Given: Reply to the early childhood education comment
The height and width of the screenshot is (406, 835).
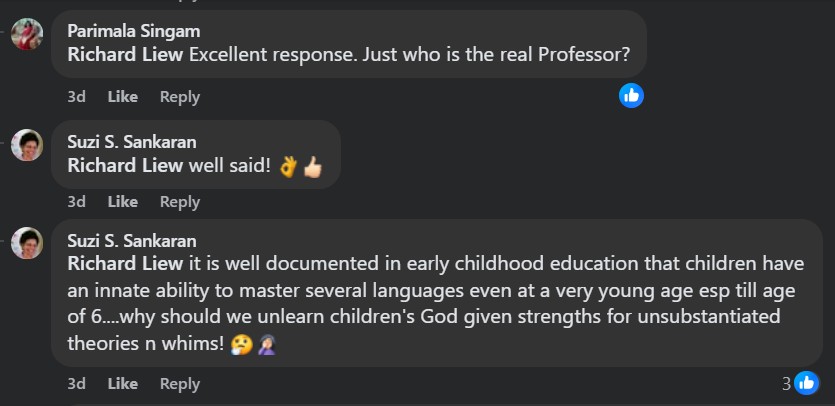Looking at the screenshot, I should coord(180,384).
